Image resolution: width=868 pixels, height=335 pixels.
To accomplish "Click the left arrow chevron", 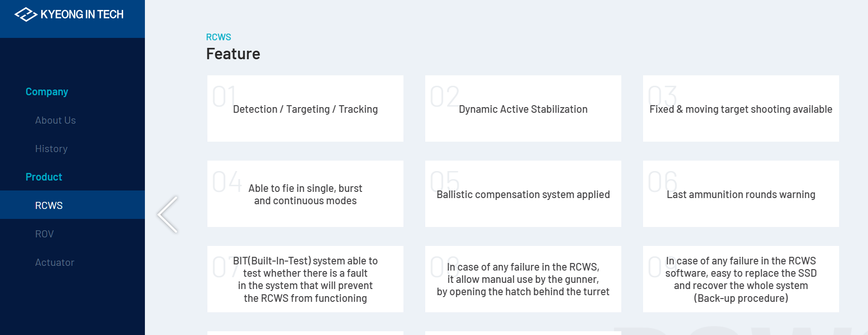I will click(x=168, y=214).
